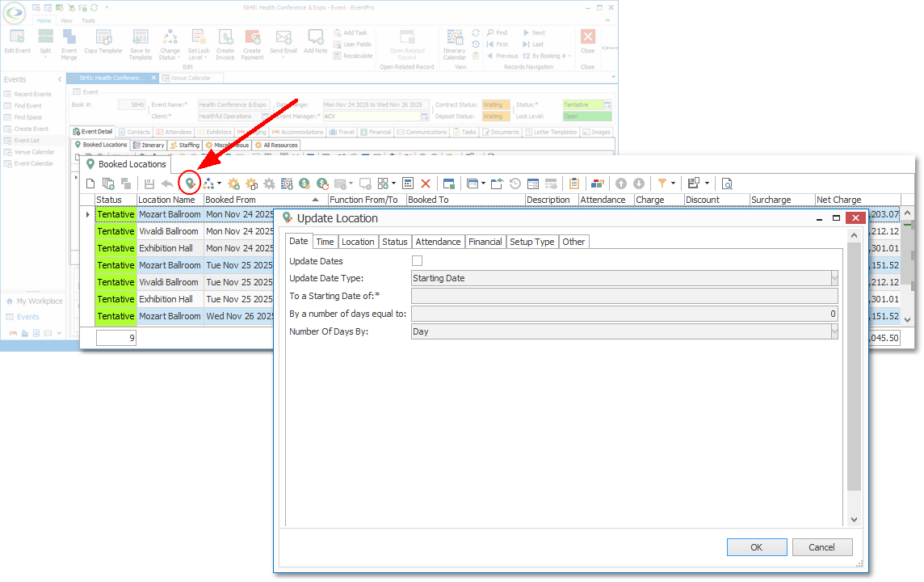Click the new blank record icon in Booked Locations toolbar
The width and height of the screenshot is (924, 582).
90,183
